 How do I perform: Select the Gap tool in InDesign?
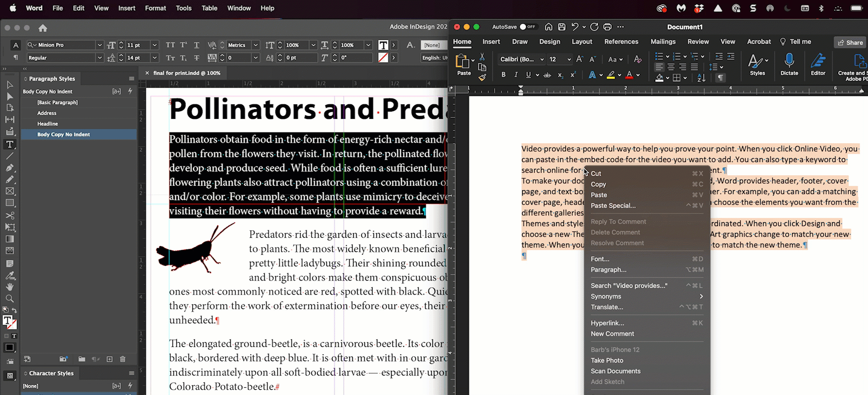pos(10,119)
